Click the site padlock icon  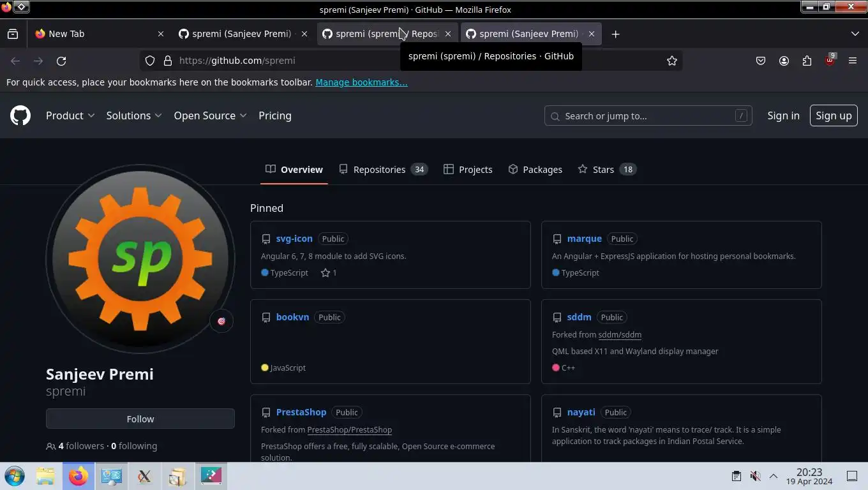click(x=168, y=61)
